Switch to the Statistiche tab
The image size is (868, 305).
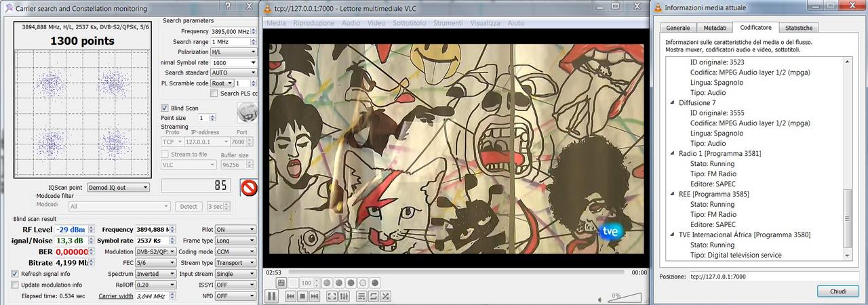799,28
